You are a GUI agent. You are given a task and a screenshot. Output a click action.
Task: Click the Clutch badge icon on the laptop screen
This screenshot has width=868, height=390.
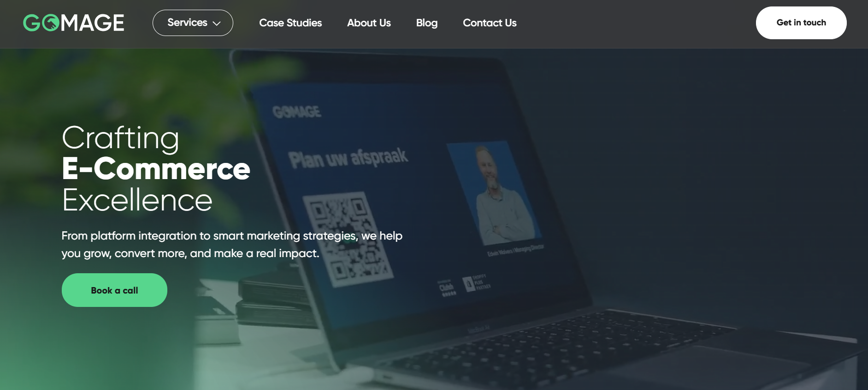(446, 288)
